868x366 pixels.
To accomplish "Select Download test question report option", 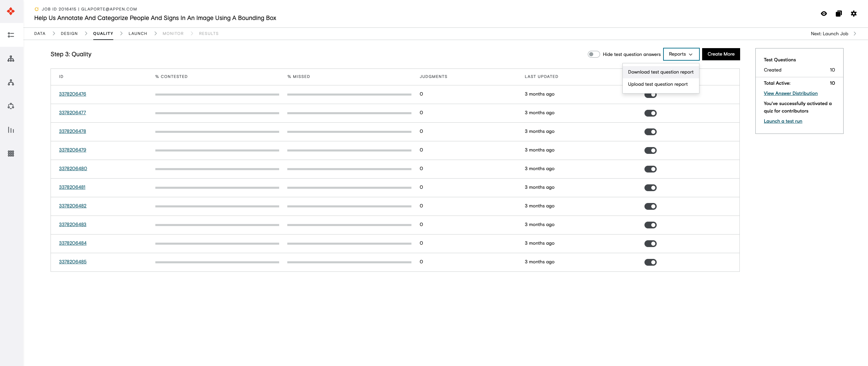I will (x=660, y=72).
